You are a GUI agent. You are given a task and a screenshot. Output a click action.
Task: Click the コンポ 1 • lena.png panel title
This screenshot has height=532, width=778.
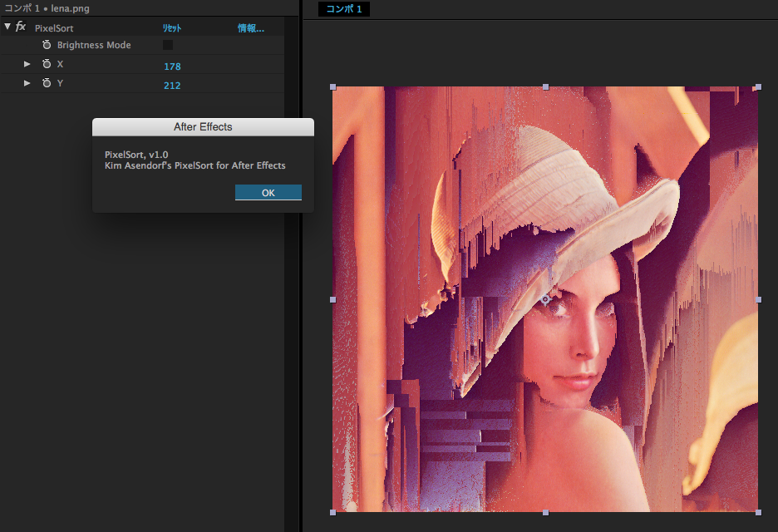coord(47,8)
